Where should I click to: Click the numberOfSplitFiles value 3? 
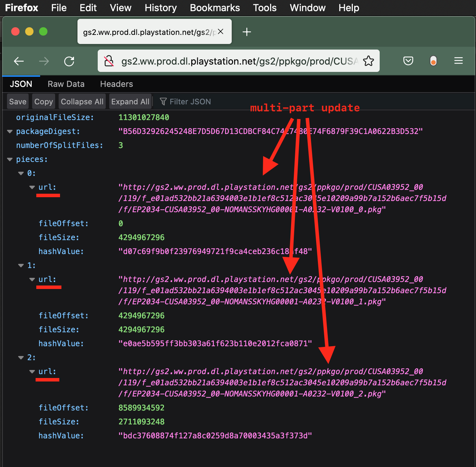click(x=121, y=146)
